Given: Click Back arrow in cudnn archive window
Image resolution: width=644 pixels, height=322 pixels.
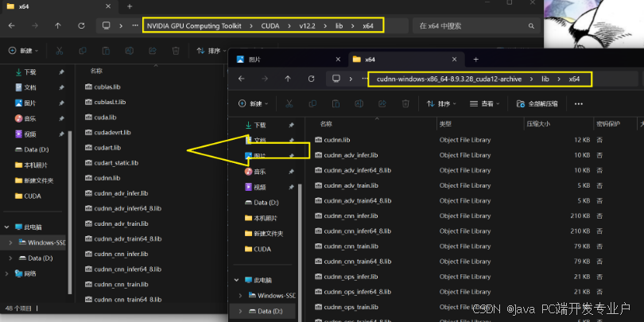Looking at the screenshot, I should click(x=242, y=79).
